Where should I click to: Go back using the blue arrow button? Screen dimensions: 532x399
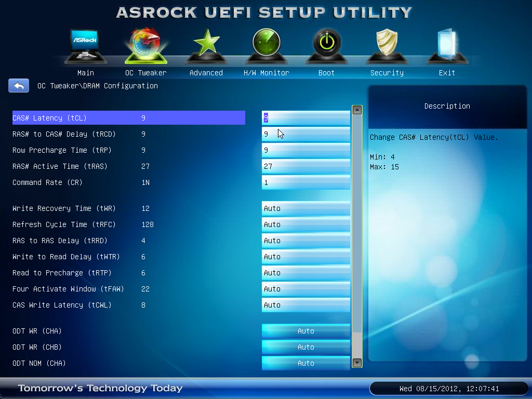(19, 86)
